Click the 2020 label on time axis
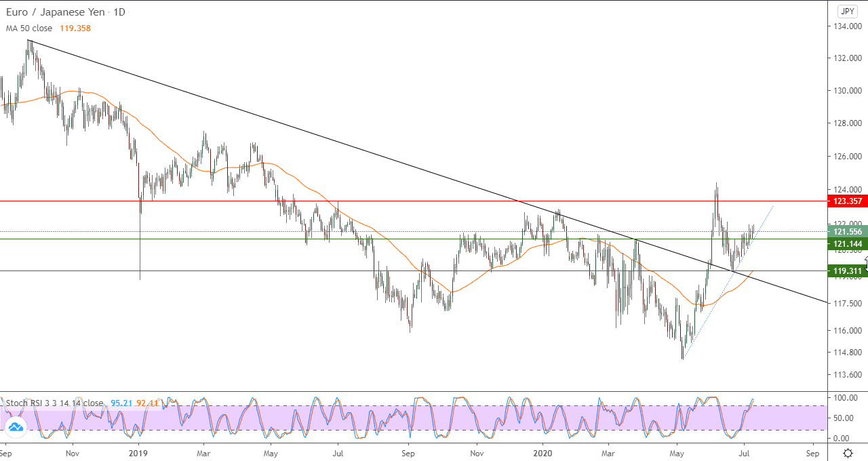868x461 pixels. click(542, 453)
